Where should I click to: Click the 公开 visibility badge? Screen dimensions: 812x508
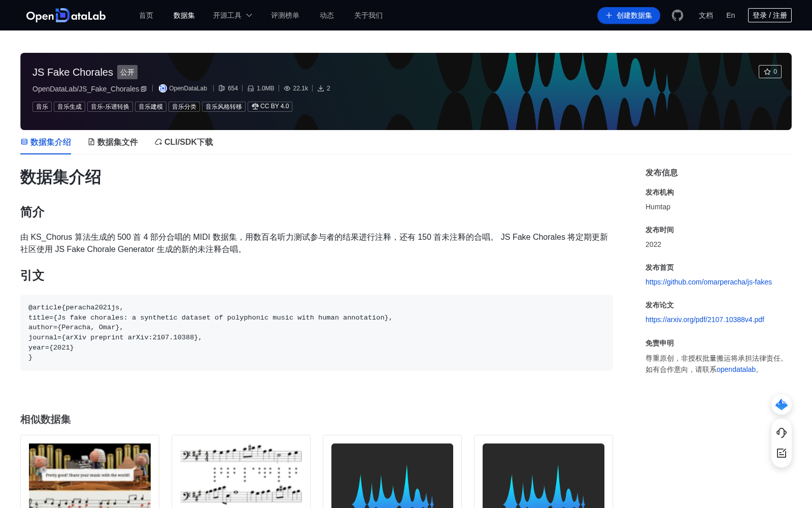point(127,72)
